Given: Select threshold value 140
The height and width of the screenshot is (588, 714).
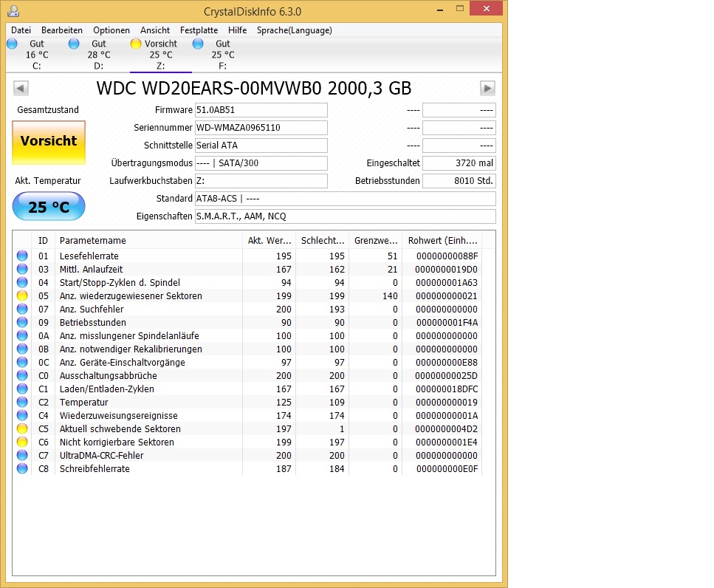Looking at the screenshot, I should (390, 296).
